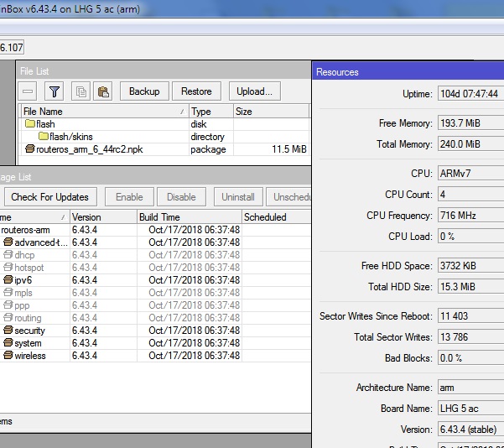
Task: Select the 'wireless' package name
Action: (30, 356)
